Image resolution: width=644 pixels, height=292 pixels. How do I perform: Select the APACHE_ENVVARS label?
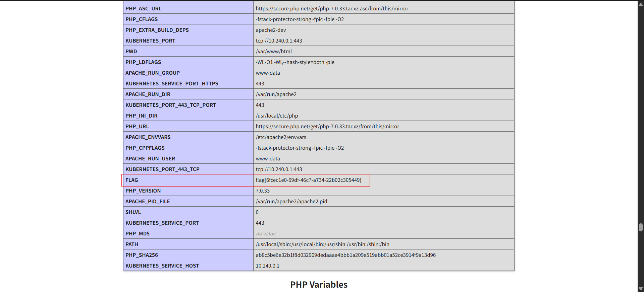point(148,137)
